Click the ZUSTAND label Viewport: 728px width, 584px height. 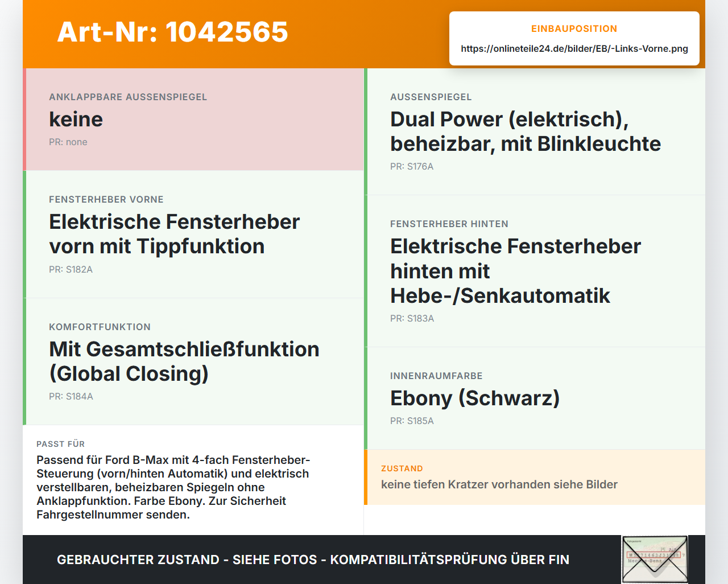pyautogui.click(x=402, y=468)
